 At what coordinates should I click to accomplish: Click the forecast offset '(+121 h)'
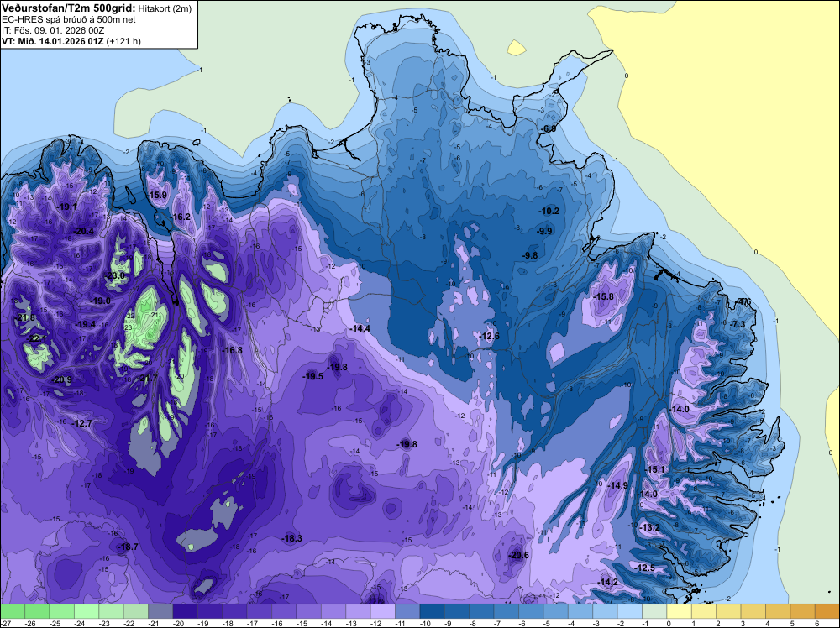(x=123, y=41)
